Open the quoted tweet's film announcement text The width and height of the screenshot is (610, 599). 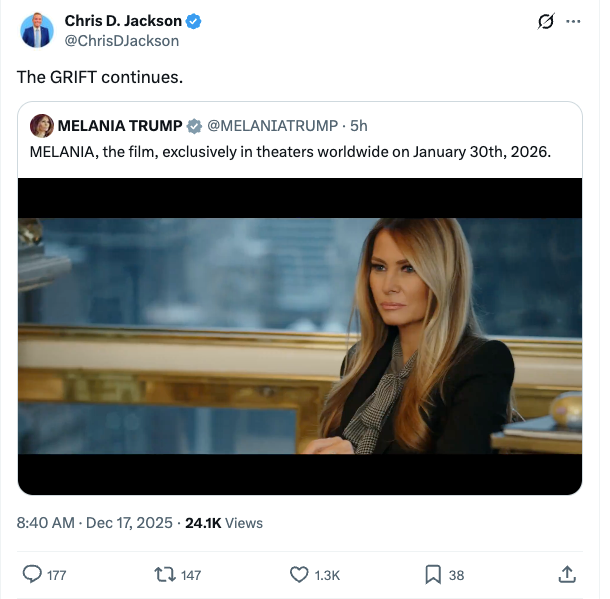(x=290, y=152)
